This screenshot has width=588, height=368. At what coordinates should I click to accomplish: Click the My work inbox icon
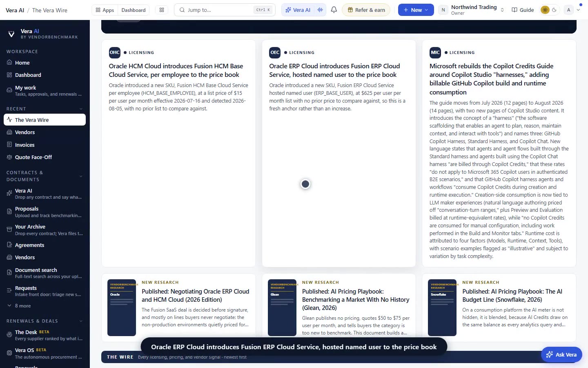tap(9, 90)
